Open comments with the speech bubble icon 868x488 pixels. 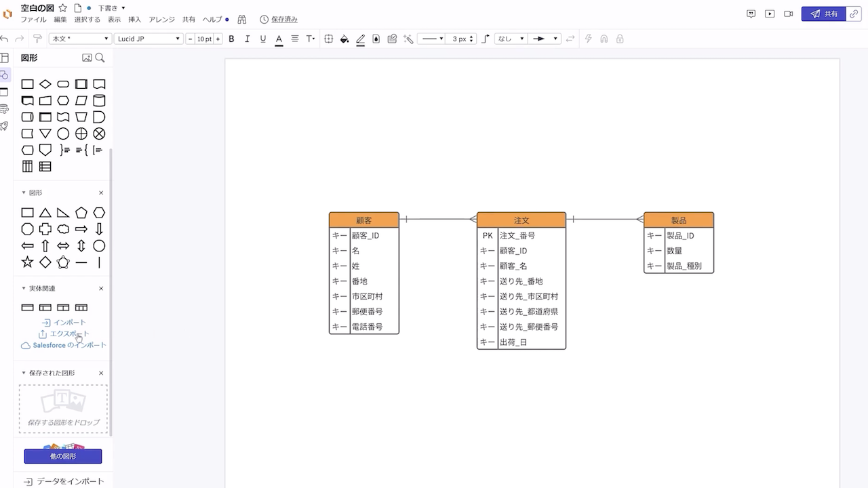click(751, 14)
